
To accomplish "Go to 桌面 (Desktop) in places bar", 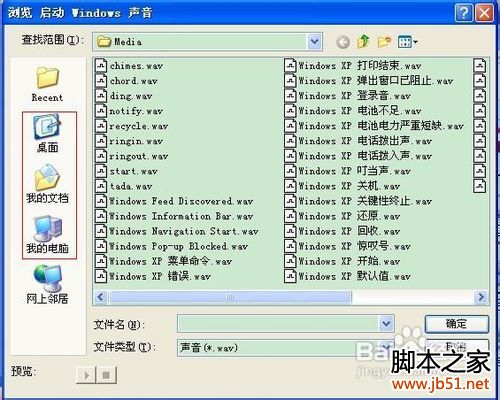I will (47, 133).
